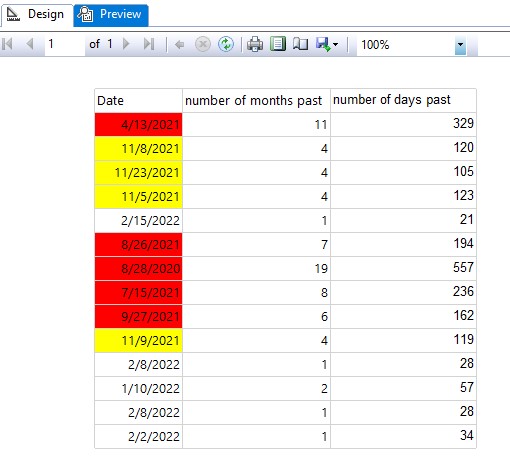The image size is (510, 462).
Task: Select the red 8/26/2021 date cell
Action: (138, 244)
